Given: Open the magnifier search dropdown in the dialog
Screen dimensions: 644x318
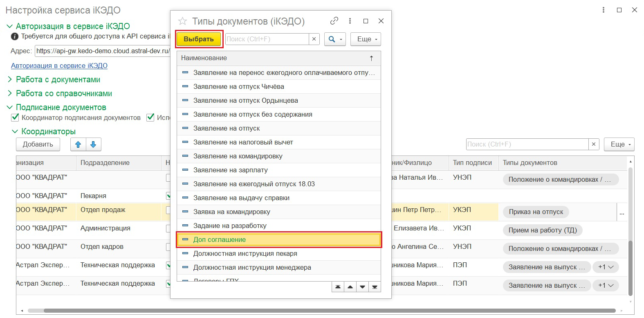Looking at the screenshot, I should click(335, 39).
